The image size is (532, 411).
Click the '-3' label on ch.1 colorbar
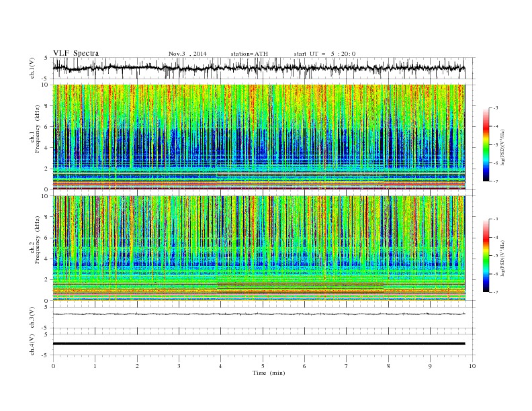click(496, 108)
